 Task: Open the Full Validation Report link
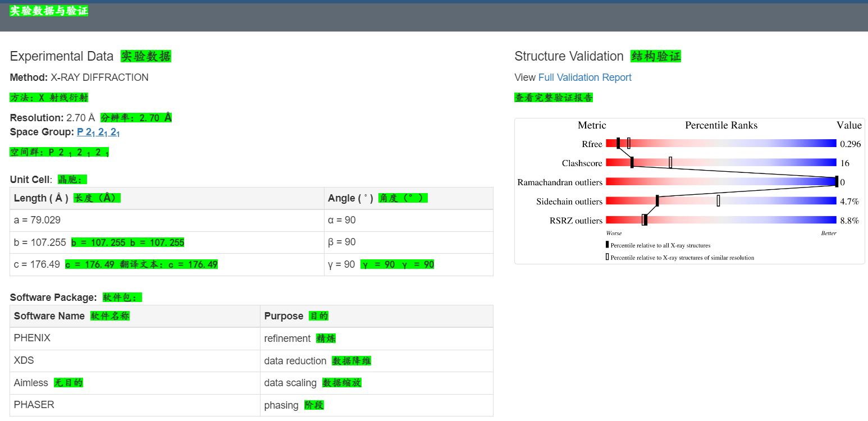[584, 77]
